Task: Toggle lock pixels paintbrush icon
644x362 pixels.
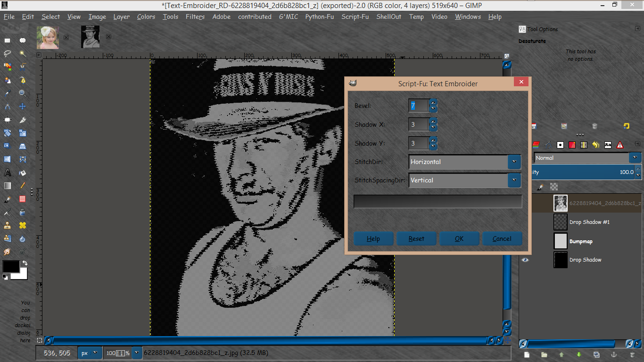Action: coord(540,187)
